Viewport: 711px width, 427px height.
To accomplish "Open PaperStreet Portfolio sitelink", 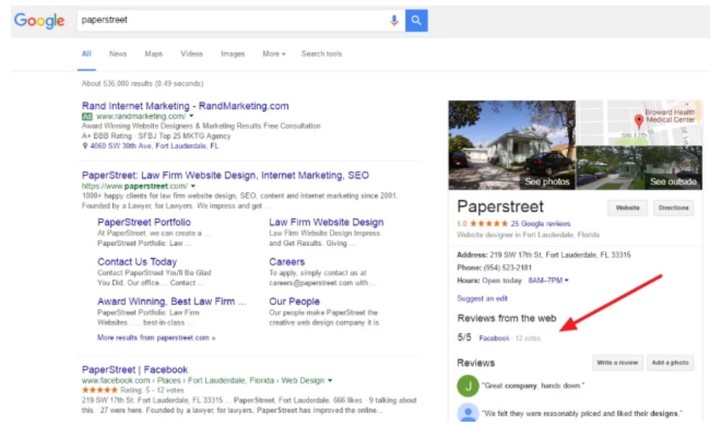I will point(144,222).
